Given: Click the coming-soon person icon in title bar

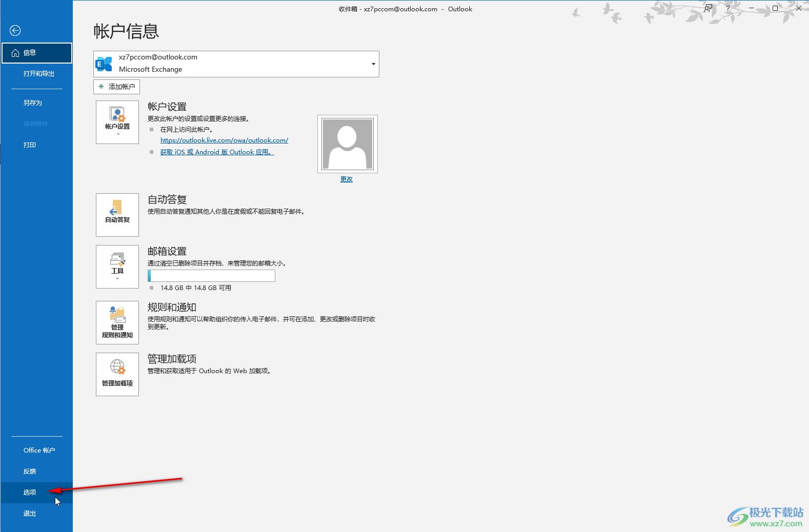Looking at the screenshot, I should pyautogui.click(x=708, y=8).
